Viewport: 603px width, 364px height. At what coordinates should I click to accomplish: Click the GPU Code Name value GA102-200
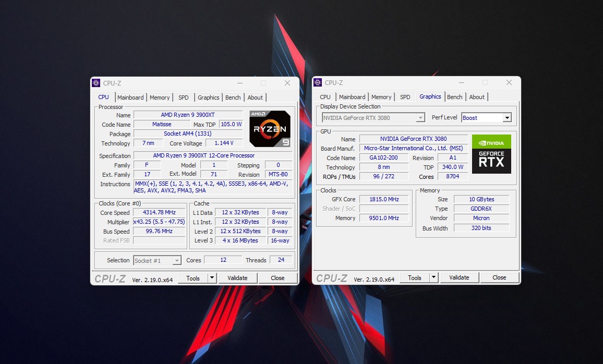click(383, 157)
